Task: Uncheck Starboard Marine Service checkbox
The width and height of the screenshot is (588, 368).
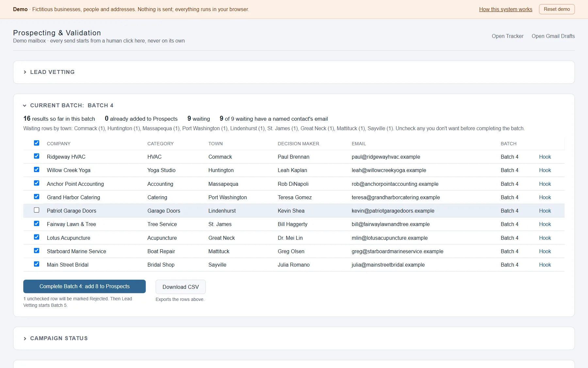Action: [x=37, y=251]
